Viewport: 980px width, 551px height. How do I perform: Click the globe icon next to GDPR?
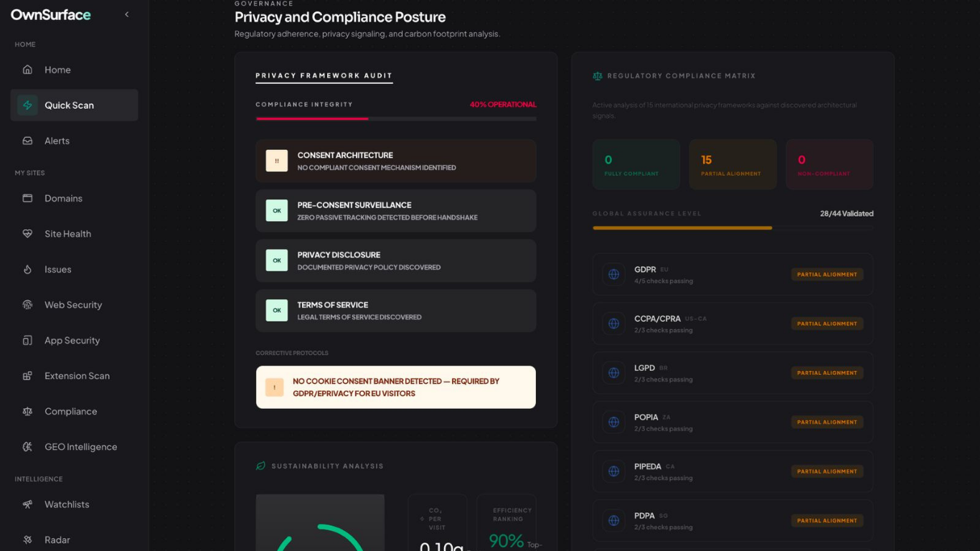[x=613, y=273]
